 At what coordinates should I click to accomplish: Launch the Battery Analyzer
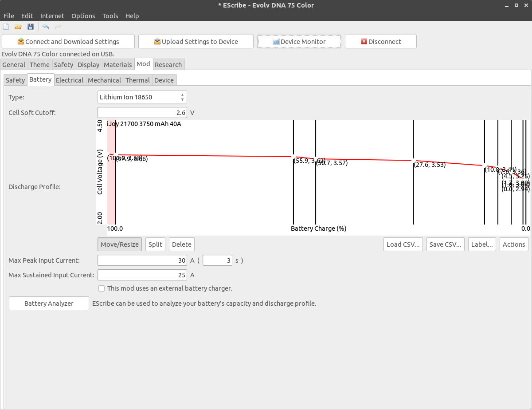(49, 304)
